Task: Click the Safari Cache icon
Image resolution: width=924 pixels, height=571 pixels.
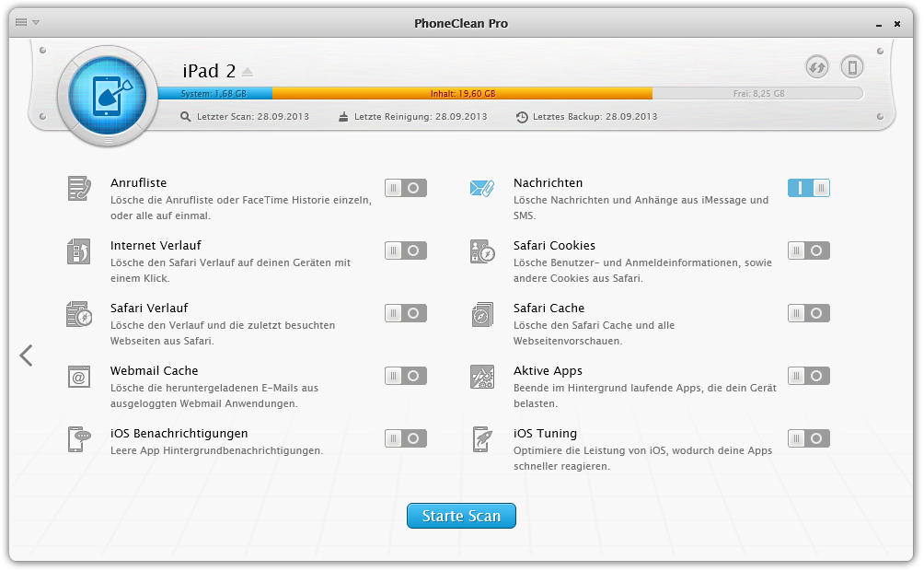Action: (x=482, y=314)
